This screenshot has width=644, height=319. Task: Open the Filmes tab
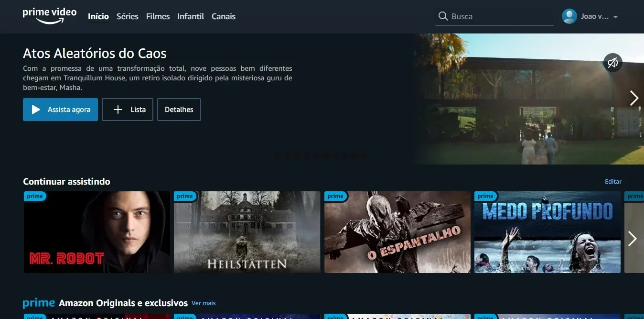click(x=158, y=16)
